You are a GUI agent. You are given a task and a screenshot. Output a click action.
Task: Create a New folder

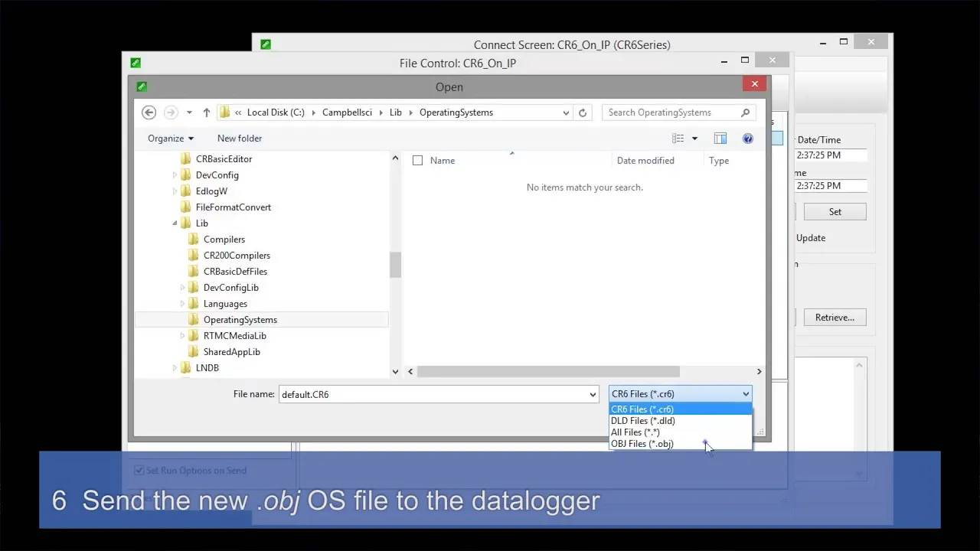tap(240, 139)
